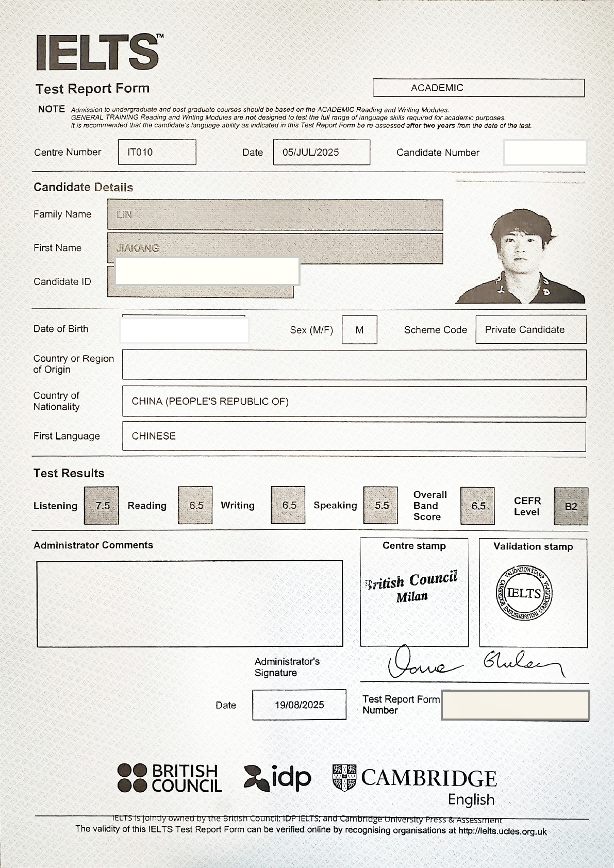
Task: Click the Sex box showing M
Action: 359,330
